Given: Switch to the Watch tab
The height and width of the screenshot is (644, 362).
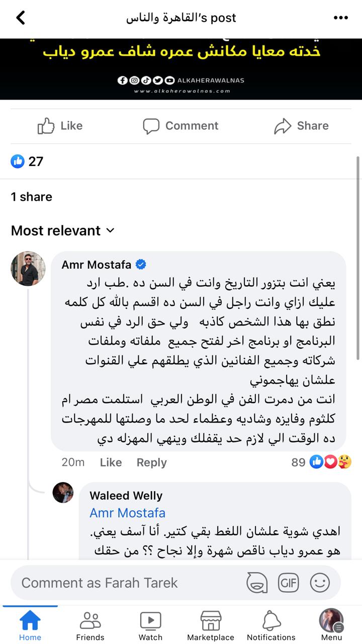Looking at the screenshot, I should click(x=150, y=625).
